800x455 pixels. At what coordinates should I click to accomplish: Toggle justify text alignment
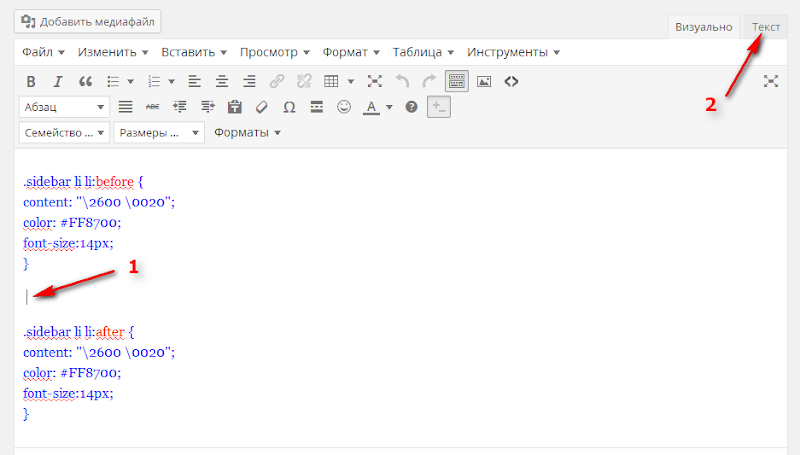coord(126,107)
